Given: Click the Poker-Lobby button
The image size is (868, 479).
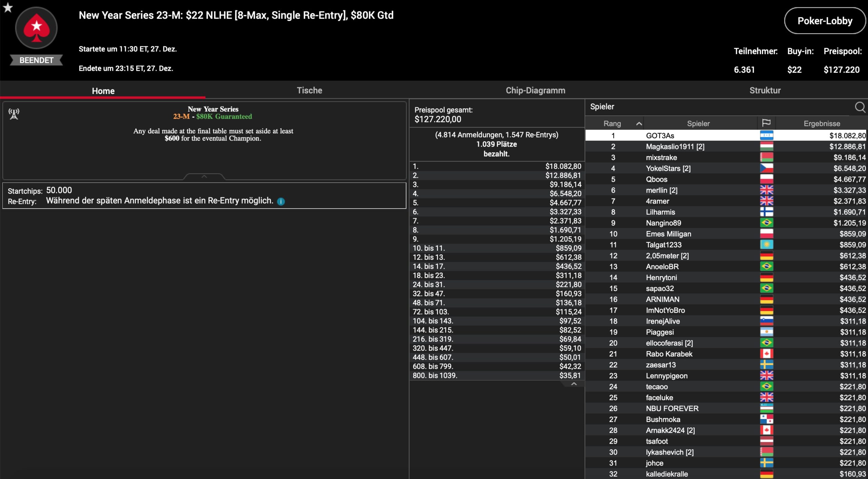Looking at the screenshot, I should pyautogui.click(x=825, y=21).
